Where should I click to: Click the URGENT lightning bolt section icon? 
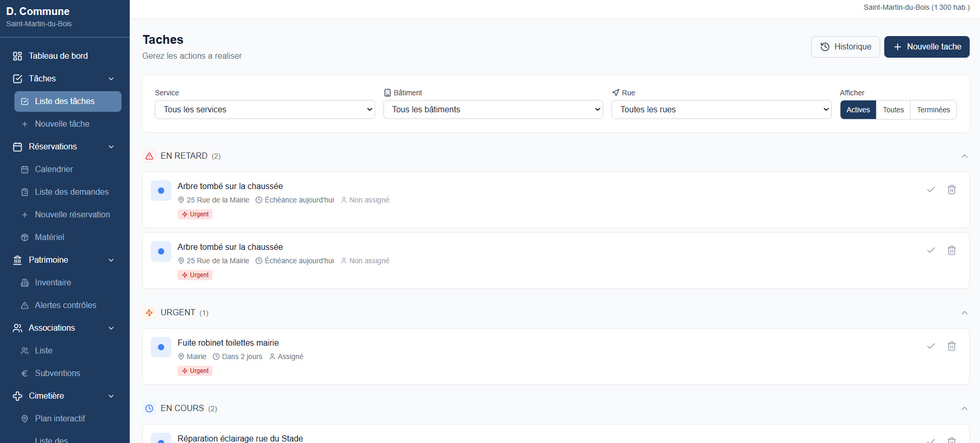[149, 313]
